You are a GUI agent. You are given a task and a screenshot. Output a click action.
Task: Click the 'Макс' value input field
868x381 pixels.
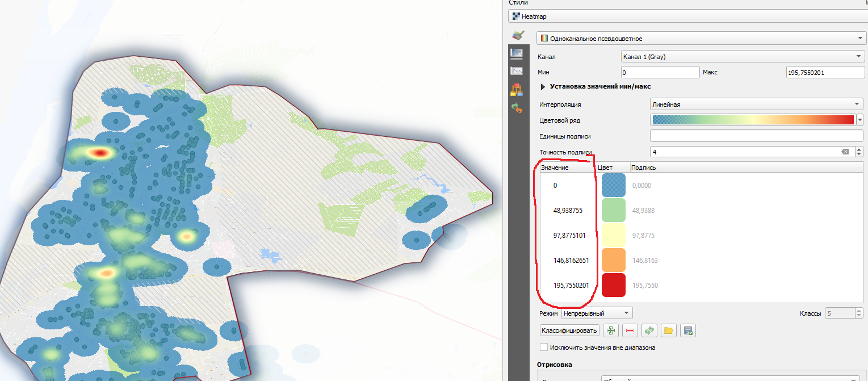tap(825, 73)
